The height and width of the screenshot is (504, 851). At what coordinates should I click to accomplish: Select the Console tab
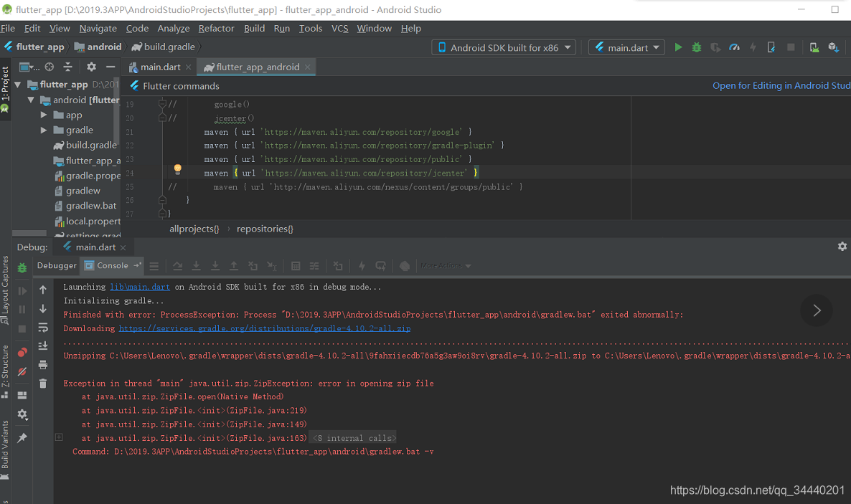(x=113, y=265)
